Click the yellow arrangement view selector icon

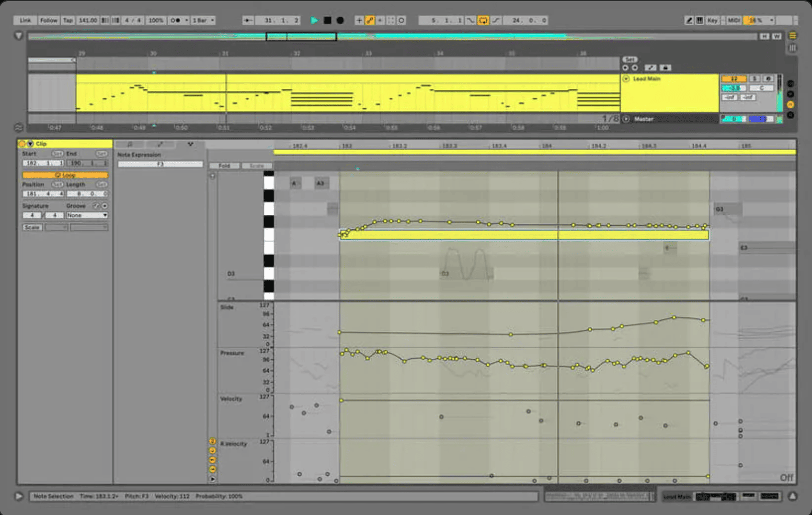[793, 36]
